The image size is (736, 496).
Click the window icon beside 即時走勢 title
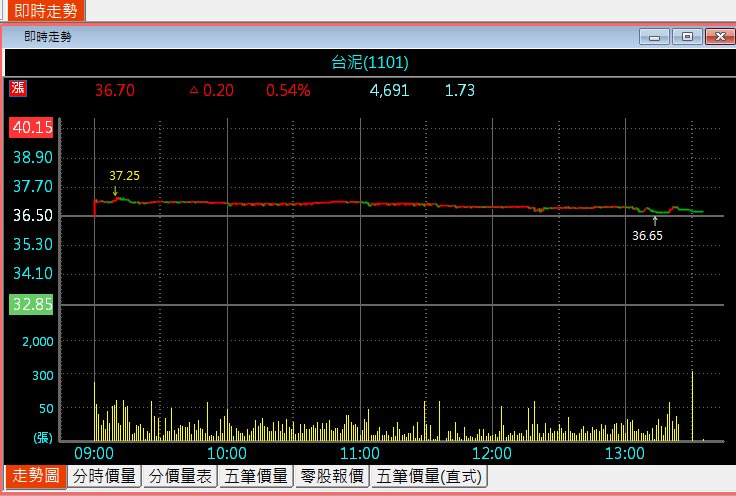pyautogui.click(x=14, y=37)
